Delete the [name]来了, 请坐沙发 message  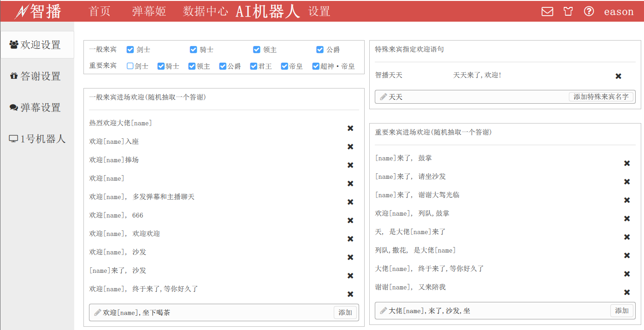click(627, 182)
